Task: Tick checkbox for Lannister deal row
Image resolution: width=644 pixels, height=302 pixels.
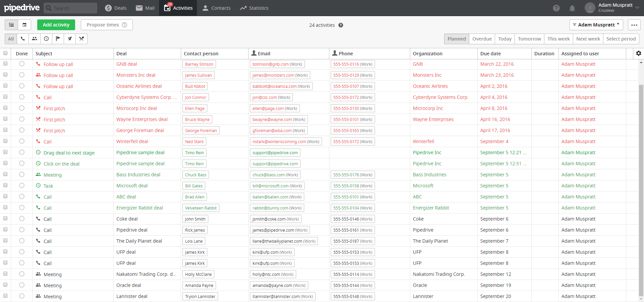Action: tap(5, 296)
